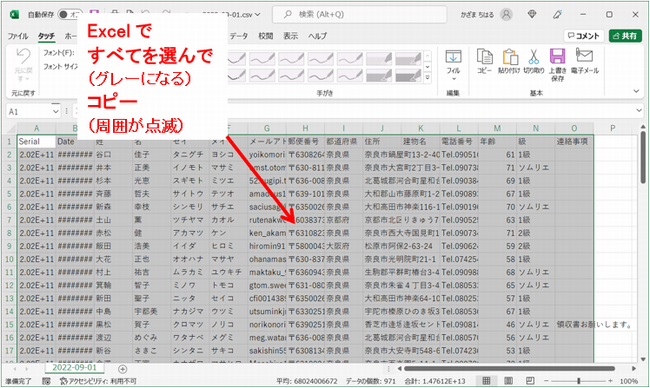This screenshot has height=388, width=650.
Task: Click the Excel application icon in title bar
Action: (x=14, y=15)
